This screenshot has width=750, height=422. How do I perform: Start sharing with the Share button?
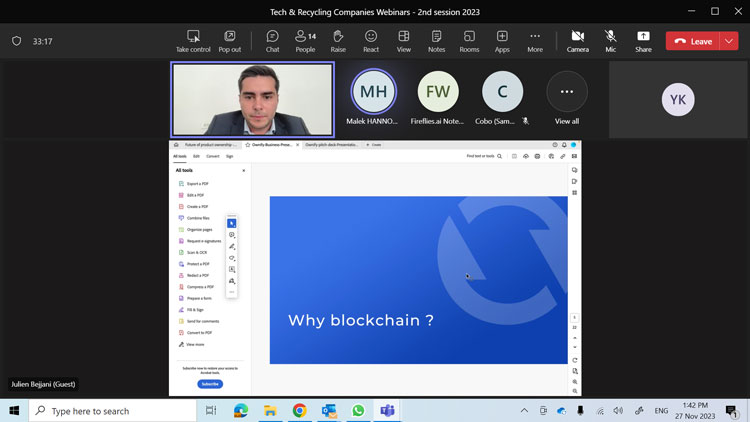[x=643, y=41]
